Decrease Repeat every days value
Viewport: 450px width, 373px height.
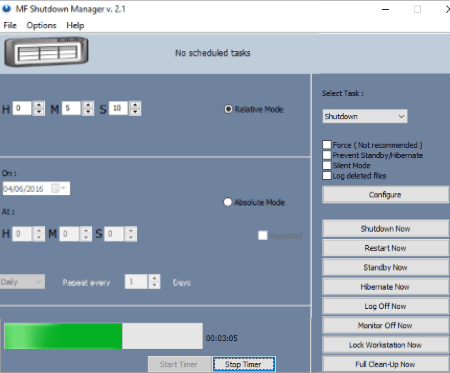(154, 285)
